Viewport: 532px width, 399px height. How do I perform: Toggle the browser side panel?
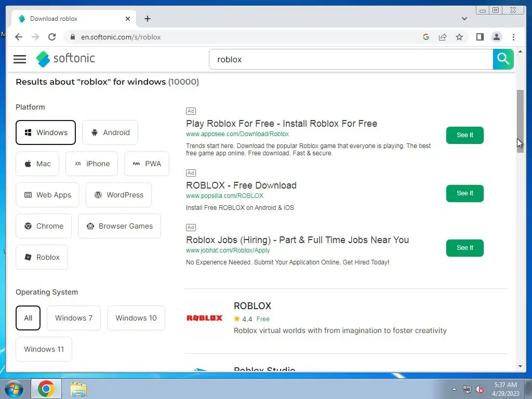[x=480, y=37]
